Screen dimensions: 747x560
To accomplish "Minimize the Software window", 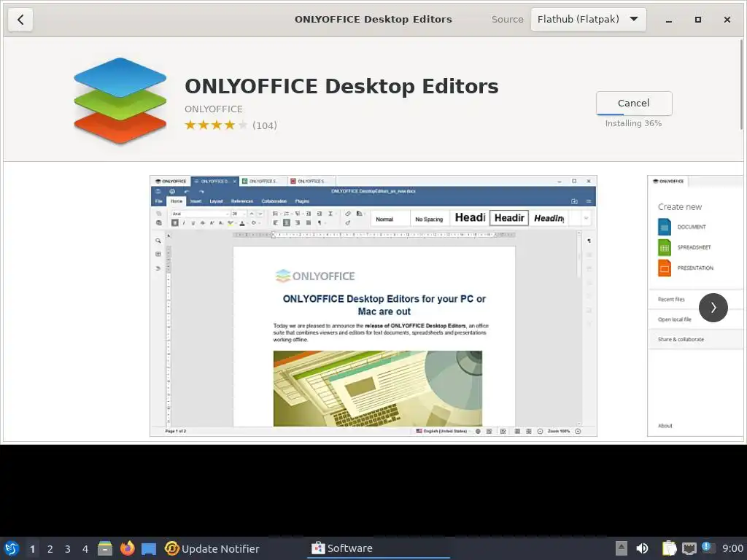I will (x=669, y=20).
